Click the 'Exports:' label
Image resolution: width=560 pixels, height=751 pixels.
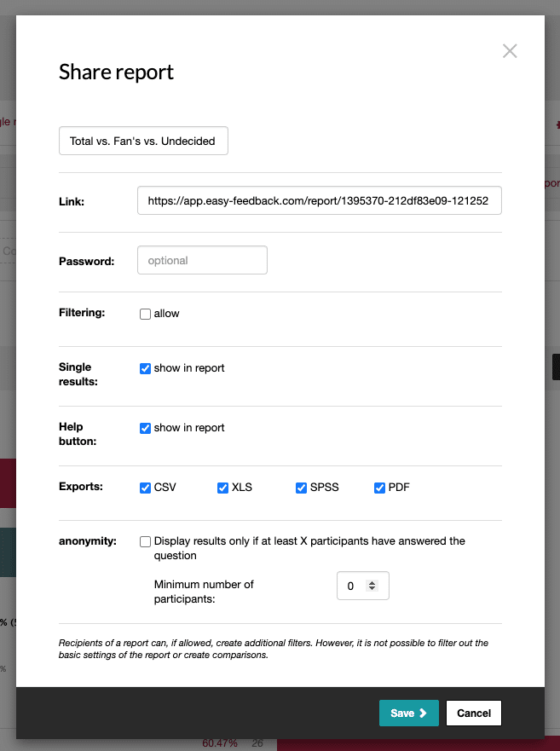(81, 487)
